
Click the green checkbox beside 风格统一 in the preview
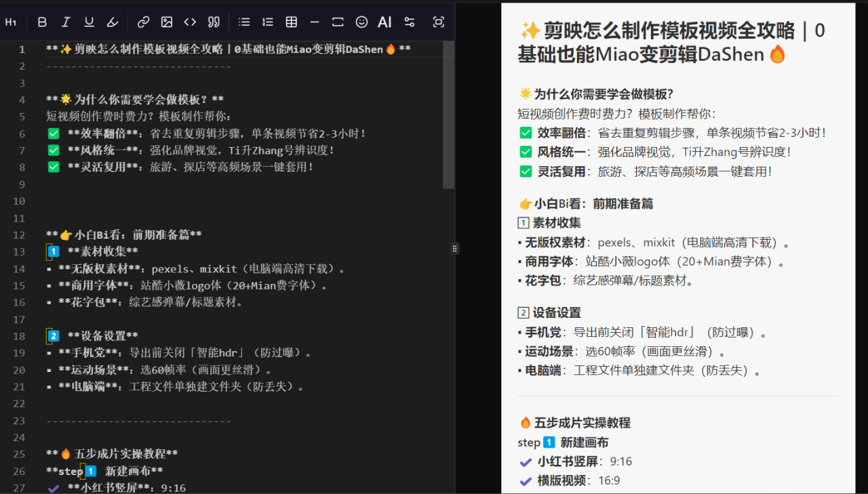526,152
